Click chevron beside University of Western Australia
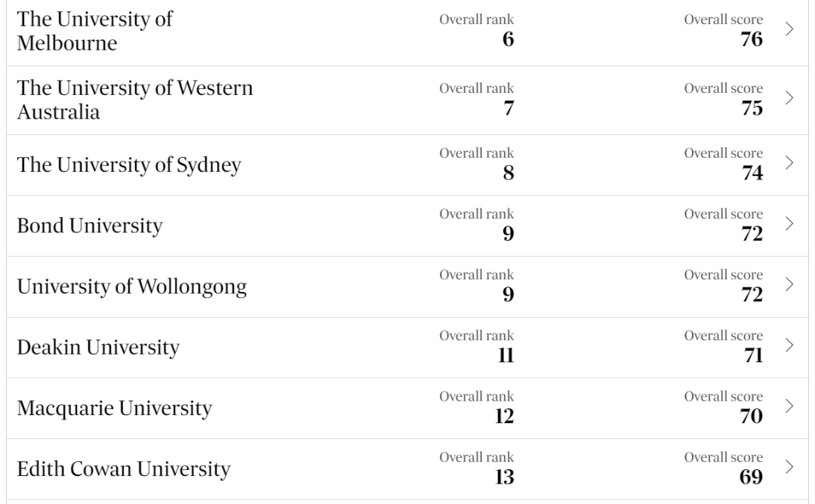815x504 pixels. click(789, 98)
